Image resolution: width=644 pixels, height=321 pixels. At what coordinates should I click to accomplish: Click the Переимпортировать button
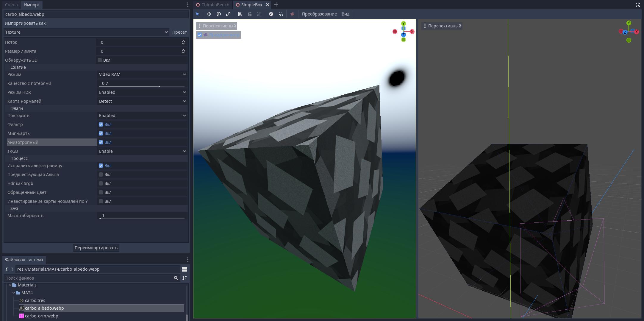(x=96, y=248)
